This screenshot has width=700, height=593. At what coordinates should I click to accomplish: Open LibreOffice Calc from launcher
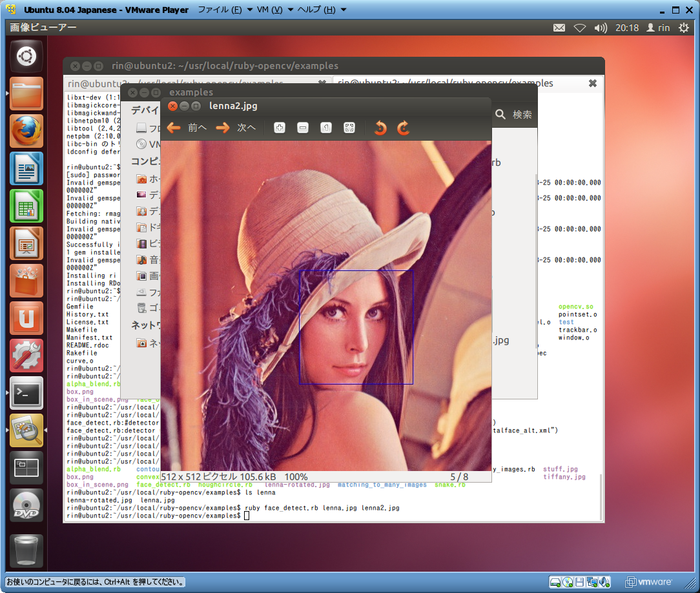[26, 206]
